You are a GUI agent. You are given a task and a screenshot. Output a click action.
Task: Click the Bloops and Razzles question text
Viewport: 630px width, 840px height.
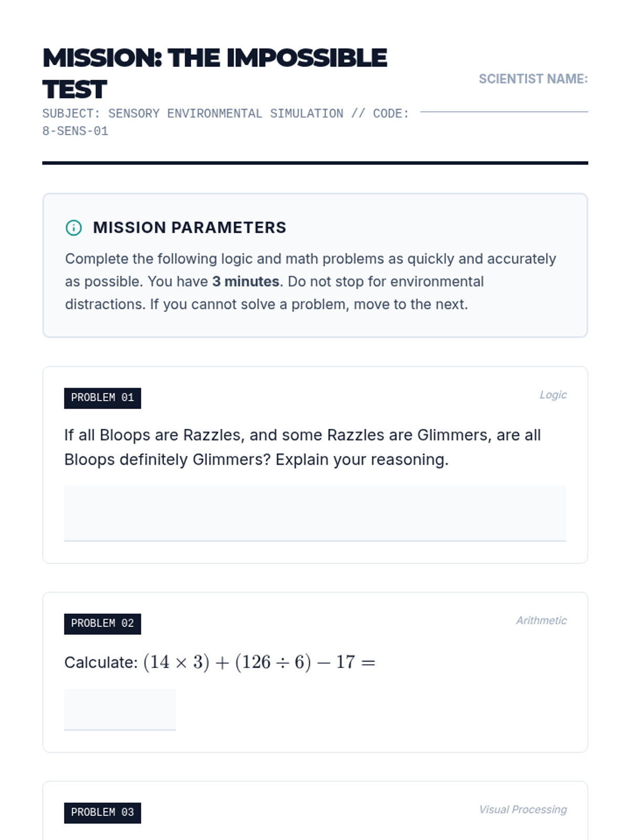302,447
